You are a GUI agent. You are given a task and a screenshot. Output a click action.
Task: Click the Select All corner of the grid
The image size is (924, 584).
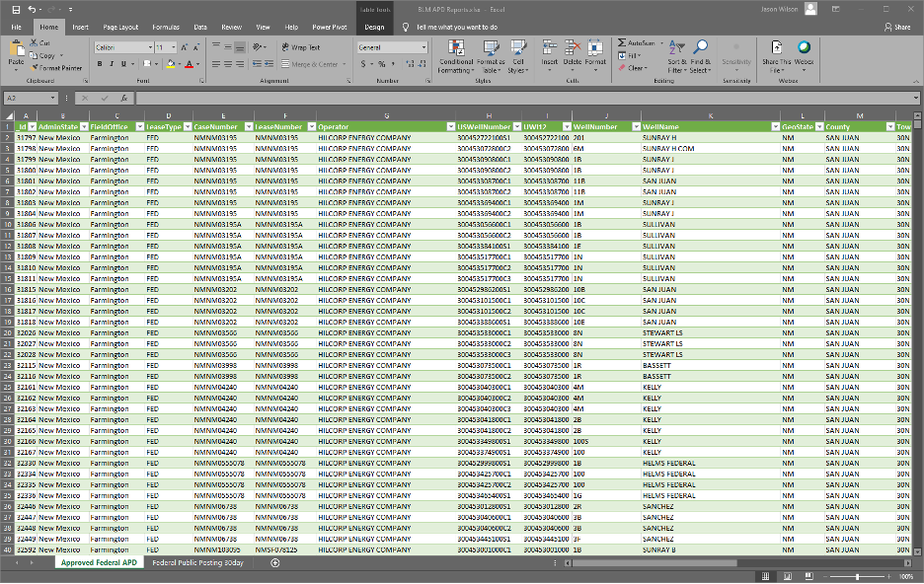coord(7,116)
